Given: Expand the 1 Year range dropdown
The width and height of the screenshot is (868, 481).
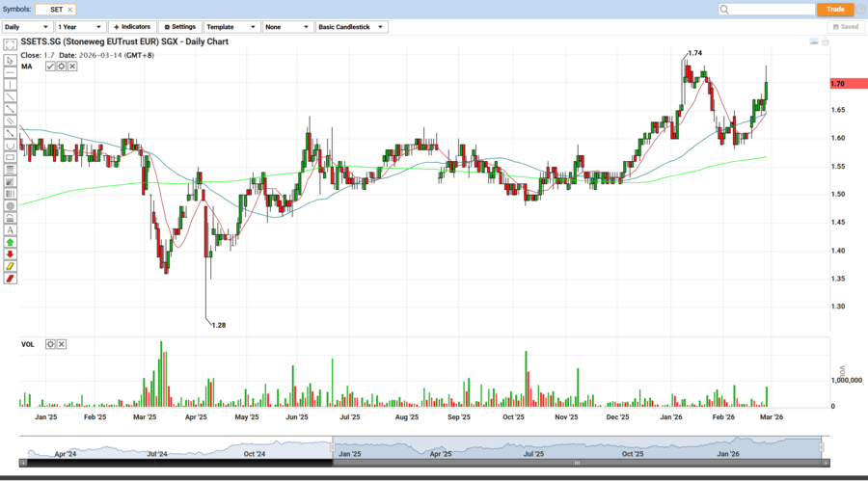Looking at the screenshot, I should pyautogui.click(x=80, y=27).
